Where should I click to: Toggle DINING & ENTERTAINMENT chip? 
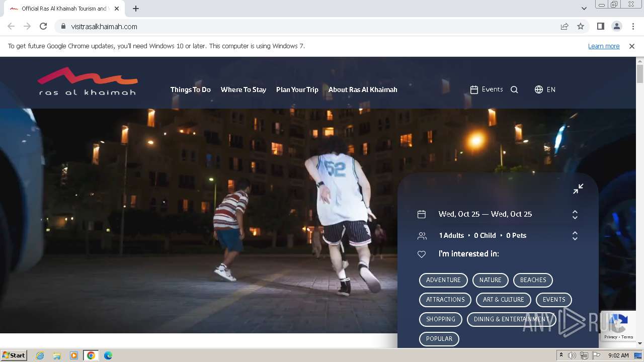point(512,319)
